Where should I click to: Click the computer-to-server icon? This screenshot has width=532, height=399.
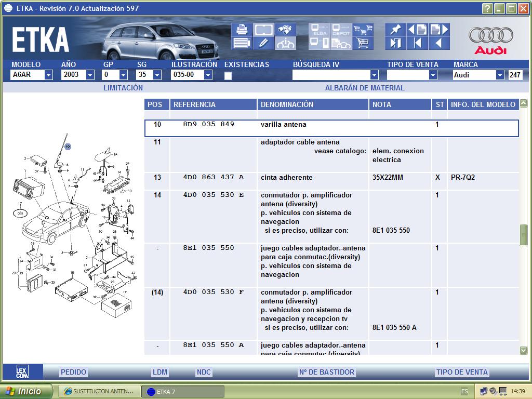319,44
